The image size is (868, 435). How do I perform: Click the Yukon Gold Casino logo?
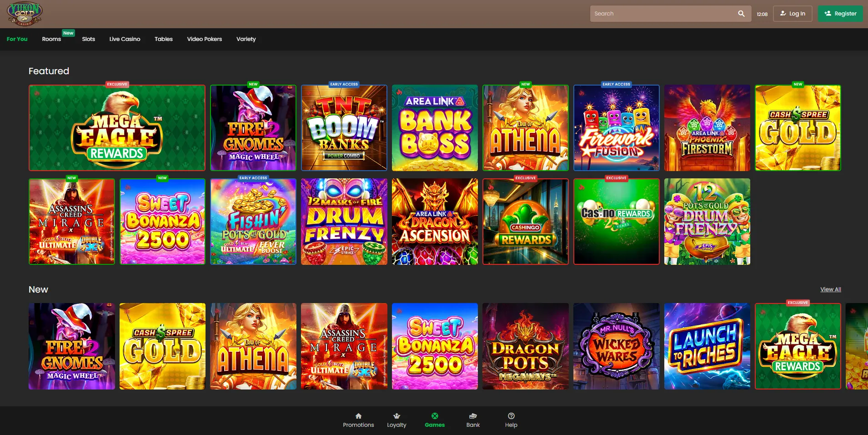pyautogui.click(x=25, y=14)
